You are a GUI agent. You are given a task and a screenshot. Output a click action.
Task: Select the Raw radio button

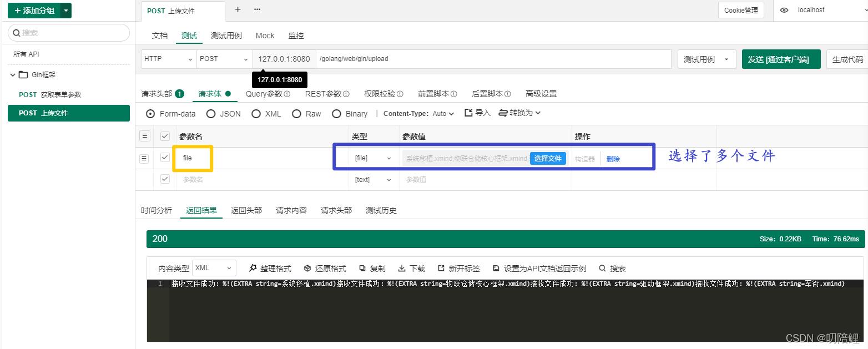[x=296, y=114]
